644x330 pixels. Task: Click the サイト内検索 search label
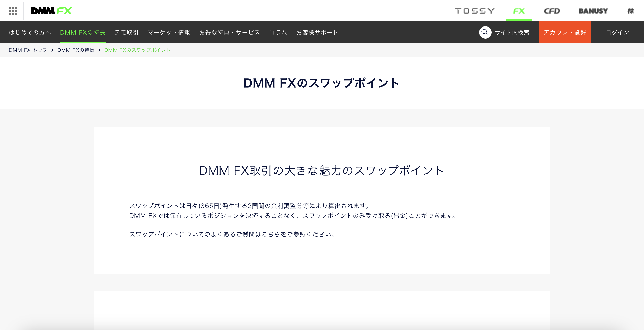(x=512, y=32)
